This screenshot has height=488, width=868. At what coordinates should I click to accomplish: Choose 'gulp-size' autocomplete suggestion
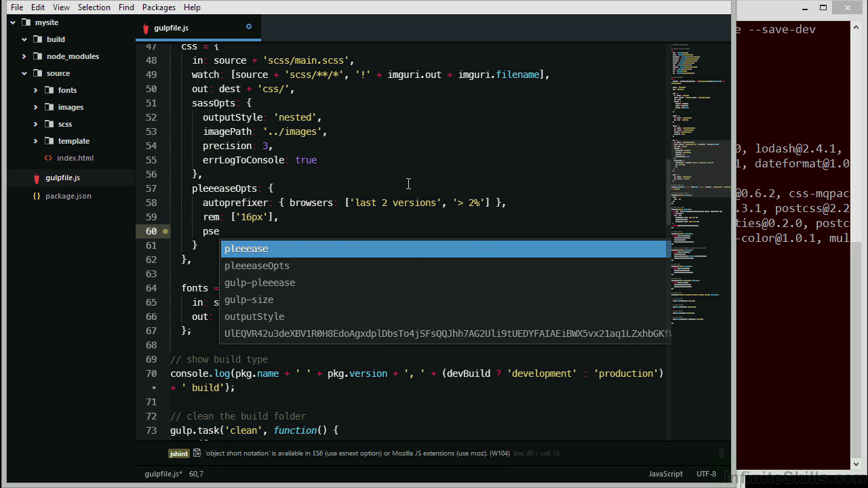[444, 300]
